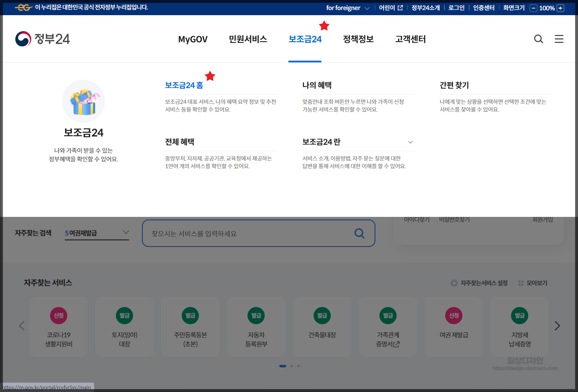Go to next services with right arrow
Screen dimensions: 578x392
[557, 326]
